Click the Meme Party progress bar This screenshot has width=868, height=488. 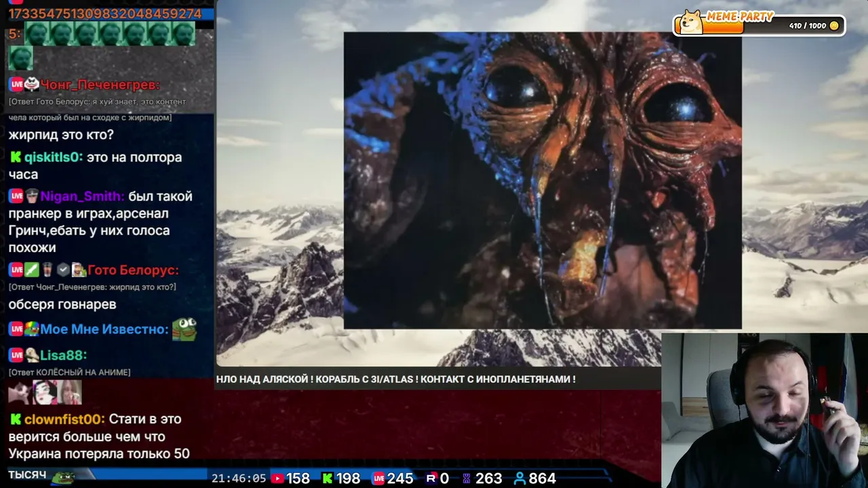click(x=759, y=26)
